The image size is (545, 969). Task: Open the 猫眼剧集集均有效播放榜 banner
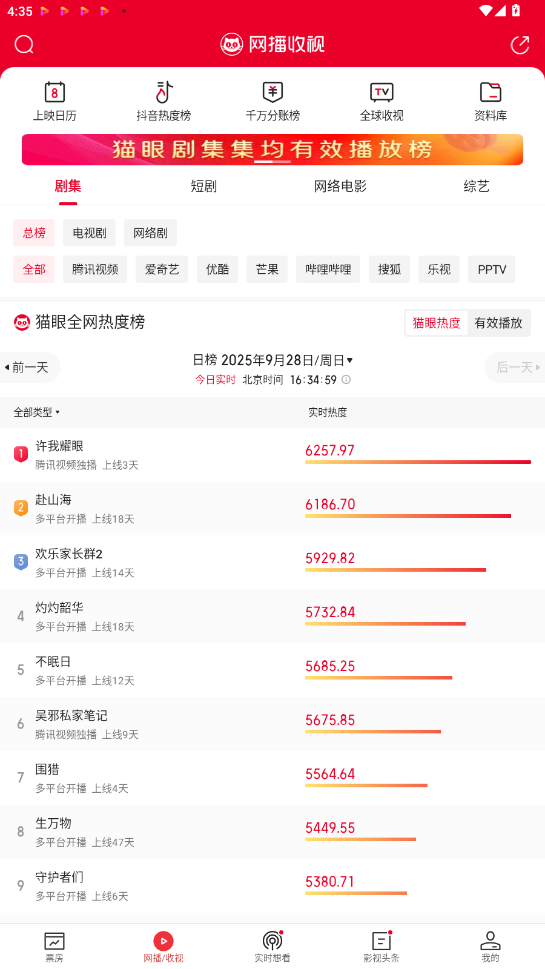272,150
